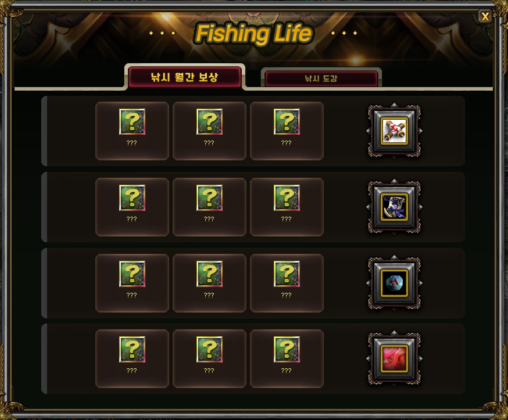Select the blue armor reward icon
Screen dimensions: 508x420
pos(394,207)
